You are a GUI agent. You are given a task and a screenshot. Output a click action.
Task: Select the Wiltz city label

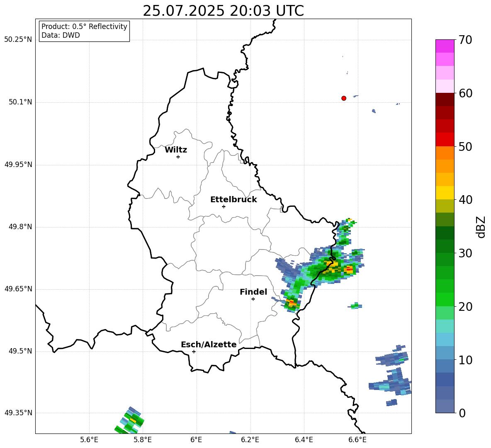[176, 150]
